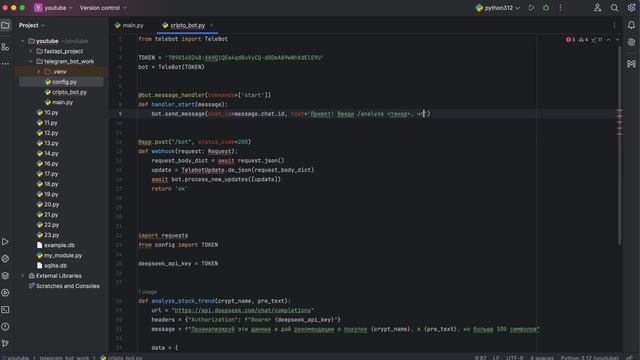
Task: Open main.py under telegram_bot_work
Action: coord(59,102)
